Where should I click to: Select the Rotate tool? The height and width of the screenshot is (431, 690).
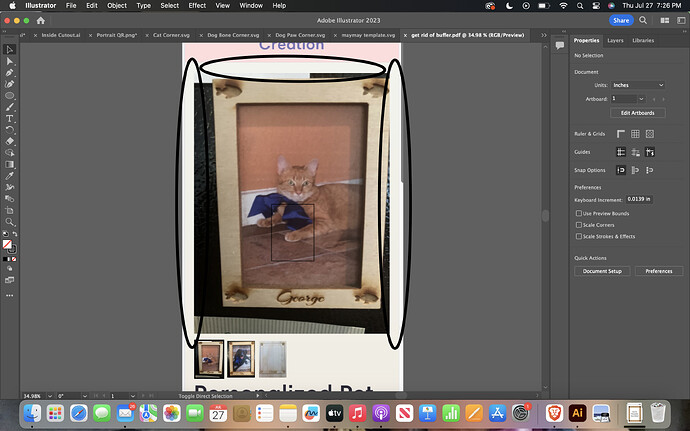(10, 130)
